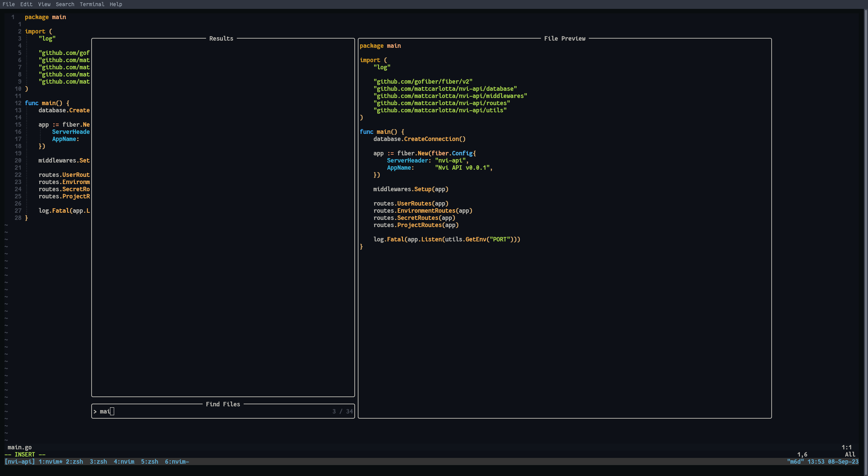This screenshot has height=476, width=868.
Task: Click the INSERT mode indicator
Action: click(x=25, y=454)
